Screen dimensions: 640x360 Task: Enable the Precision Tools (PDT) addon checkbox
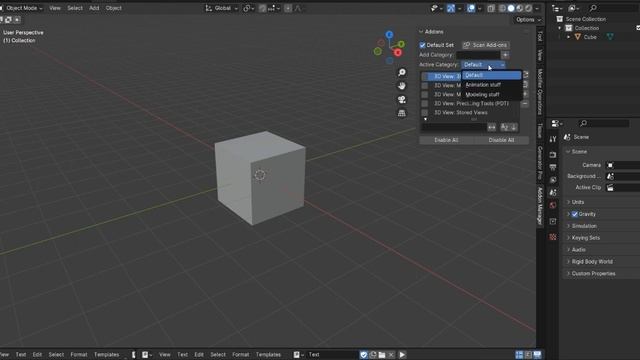(x=425, y=104)
